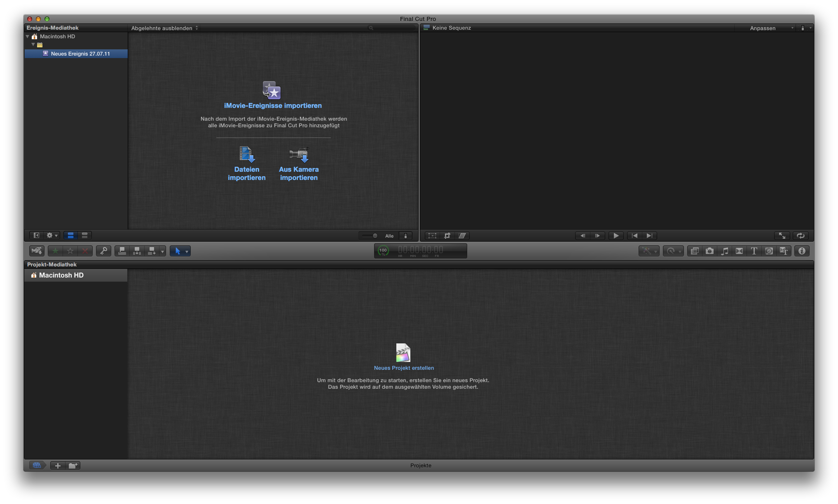The height and width of the screenshot is (504, 838).
Task: Open the photos browser camera icon
Action: [x=709, y=251]
